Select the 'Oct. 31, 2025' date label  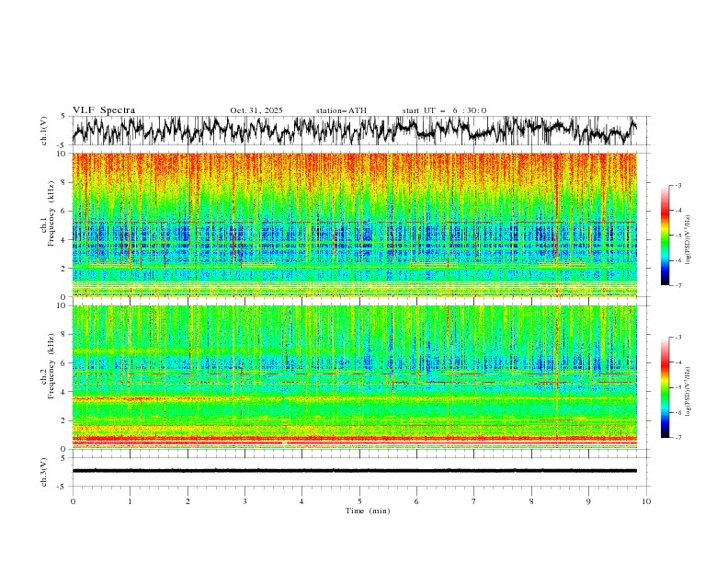[x=256, y=110]
